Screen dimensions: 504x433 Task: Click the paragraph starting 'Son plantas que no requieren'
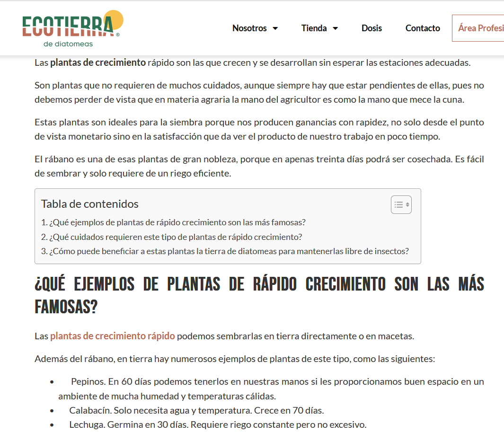coord(259,92)
